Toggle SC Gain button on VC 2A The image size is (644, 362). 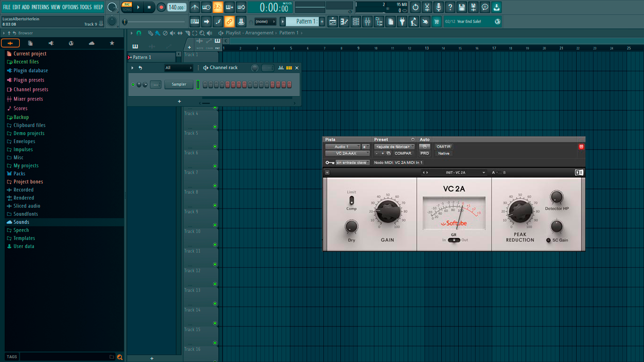pyautogui.click(x=548, y=240)
